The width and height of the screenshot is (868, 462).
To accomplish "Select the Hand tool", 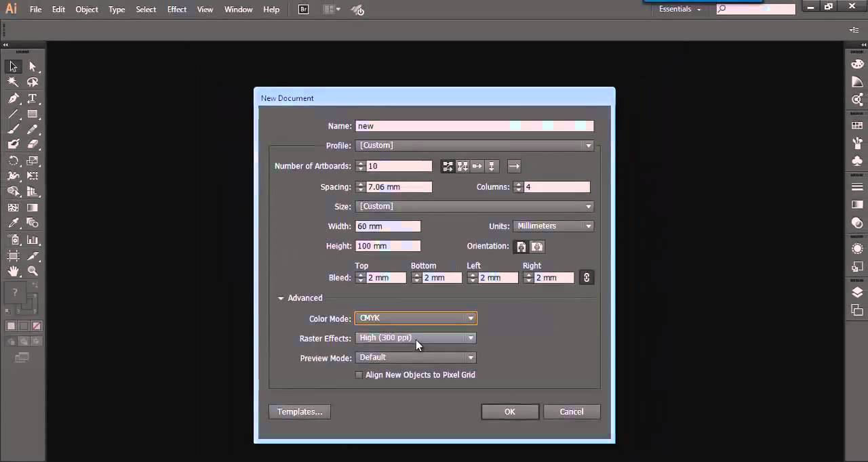I will click(13, 271).
